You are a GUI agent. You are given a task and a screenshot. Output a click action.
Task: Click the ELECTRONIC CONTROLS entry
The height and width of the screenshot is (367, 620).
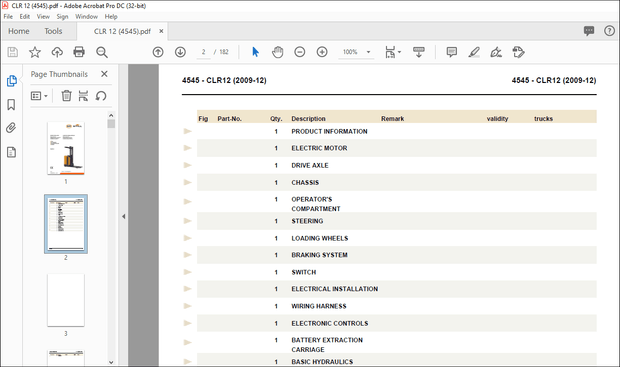click(x=330, y=323)
